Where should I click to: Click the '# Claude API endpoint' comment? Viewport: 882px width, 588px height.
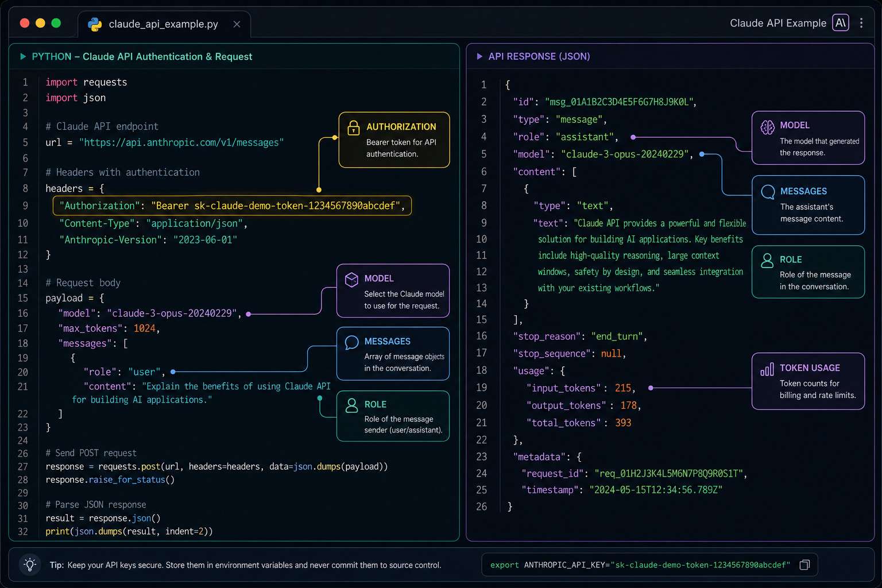pyautogui.click(x=102, y=126)
